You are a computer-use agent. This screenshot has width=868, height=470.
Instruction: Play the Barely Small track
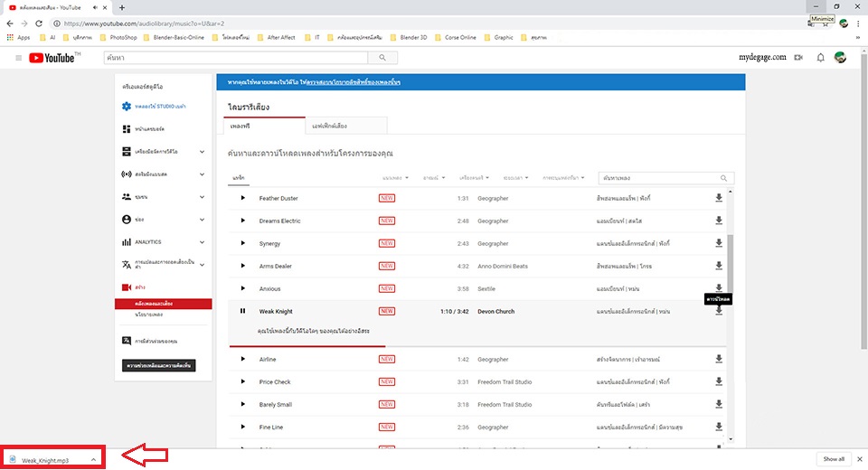[242, 404]
